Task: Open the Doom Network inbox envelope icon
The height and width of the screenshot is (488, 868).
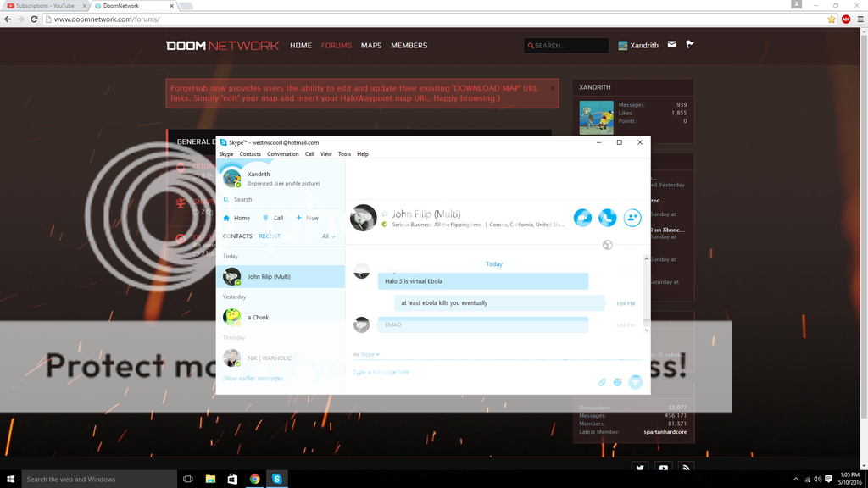Action: tap(672, 44)
